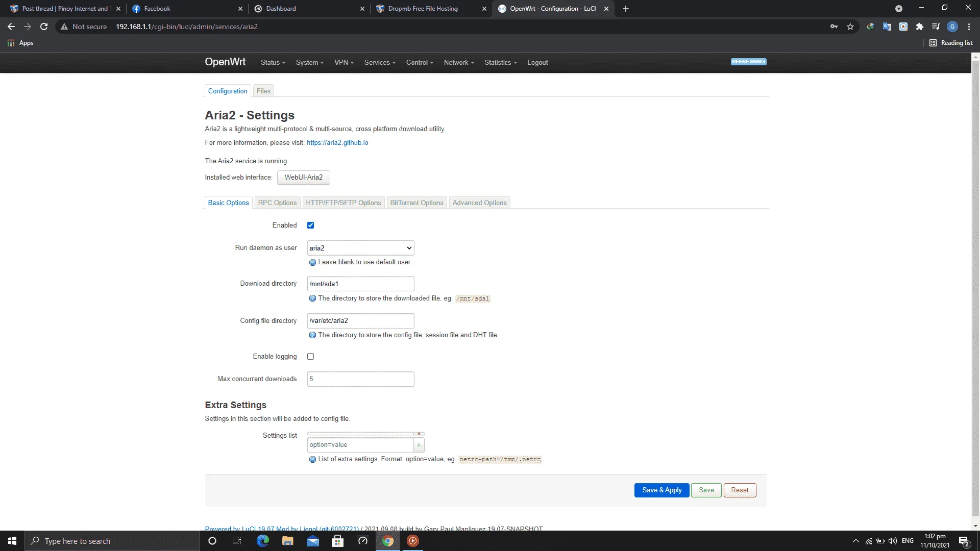Open the Advanced Options tab
The width and height of the screenshot is (980, 551).
(x=479, y=203)
